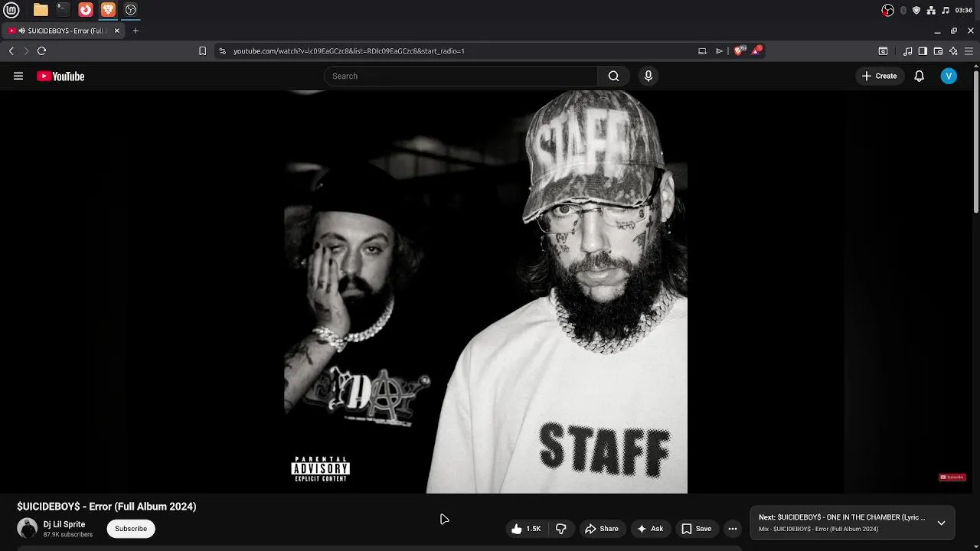This screenshot has height=551, width=980.
Task: Start voice search with microphone icon
Action: coord(648,76)
